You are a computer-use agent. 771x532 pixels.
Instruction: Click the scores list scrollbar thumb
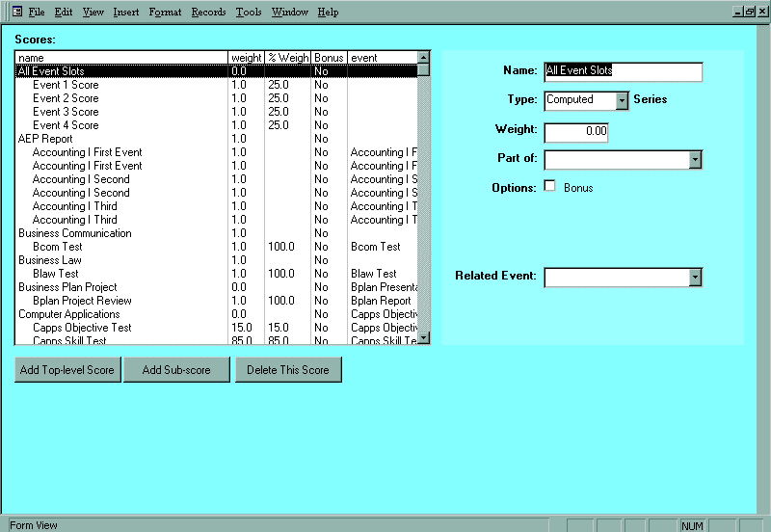point(423,70)
